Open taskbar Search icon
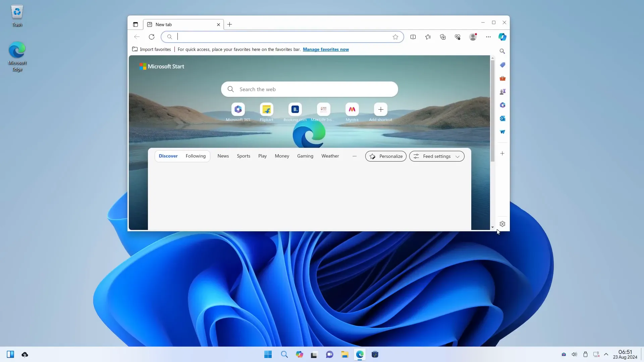 (284, 354)
